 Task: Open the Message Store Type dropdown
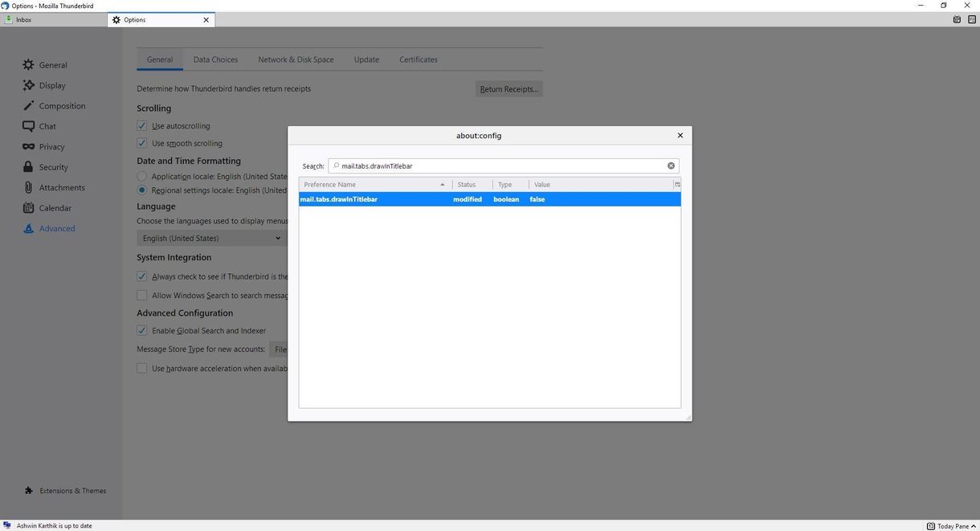279,349
